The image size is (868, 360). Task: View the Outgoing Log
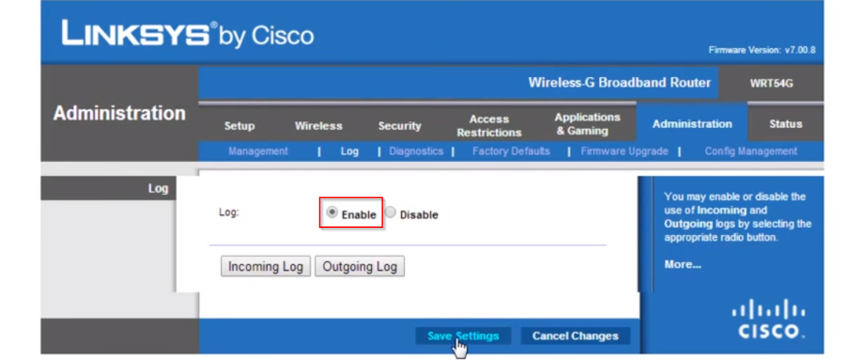tap(359, 266)
